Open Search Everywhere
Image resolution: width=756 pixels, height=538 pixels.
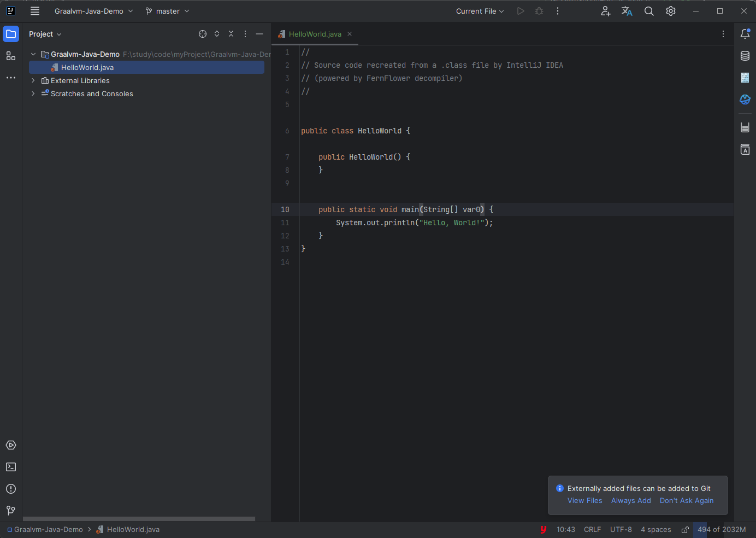pos(649,11)
